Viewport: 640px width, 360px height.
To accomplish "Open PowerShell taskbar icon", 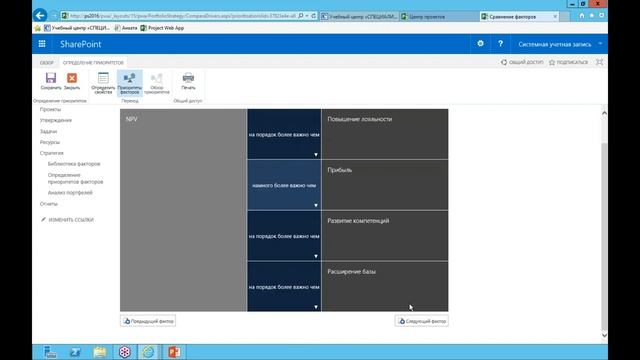I will [x=75, y=352].
